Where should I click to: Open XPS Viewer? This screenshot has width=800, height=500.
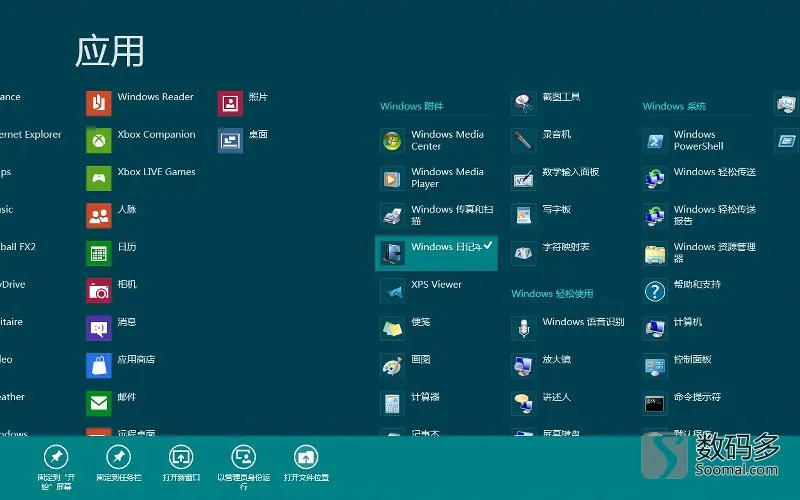pyautogui.click(x=421, y=290)
